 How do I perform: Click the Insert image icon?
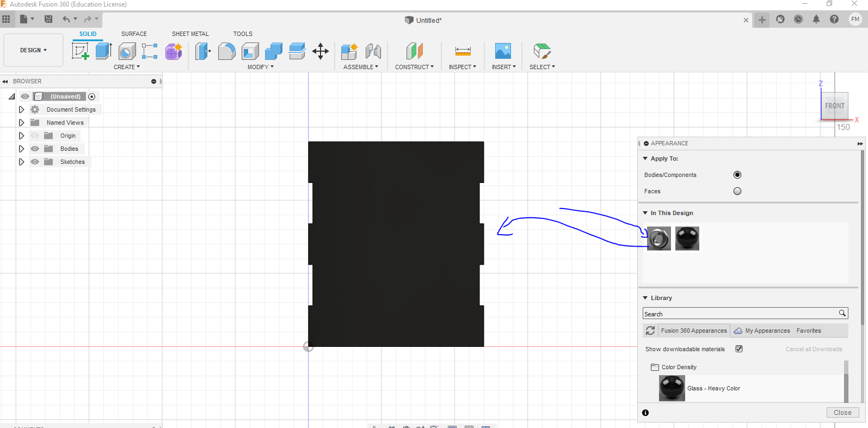click(503, 51)
